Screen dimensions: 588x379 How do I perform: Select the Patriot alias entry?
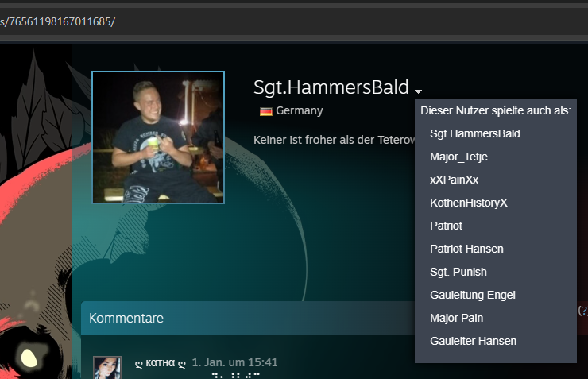(x=446, y=226)
